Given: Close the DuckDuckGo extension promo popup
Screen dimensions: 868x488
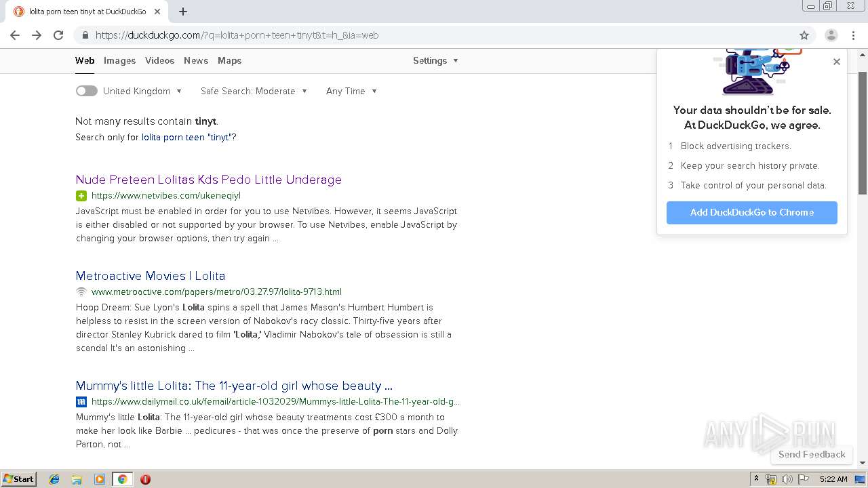Looking at the screenshot, I should point(837,62).
